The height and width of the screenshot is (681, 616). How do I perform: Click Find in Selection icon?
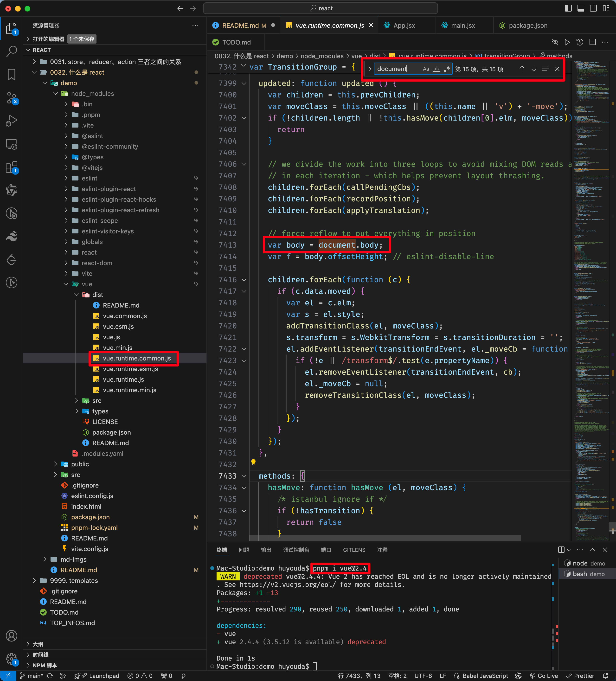[545, 69]
